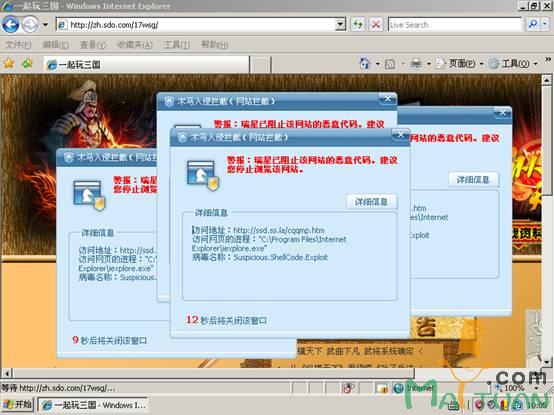Open the recent pages dropdown arrow
Image resolution: width=554 pixels, height=415 pixels.
pyautogui.click(x=46, y=25)
